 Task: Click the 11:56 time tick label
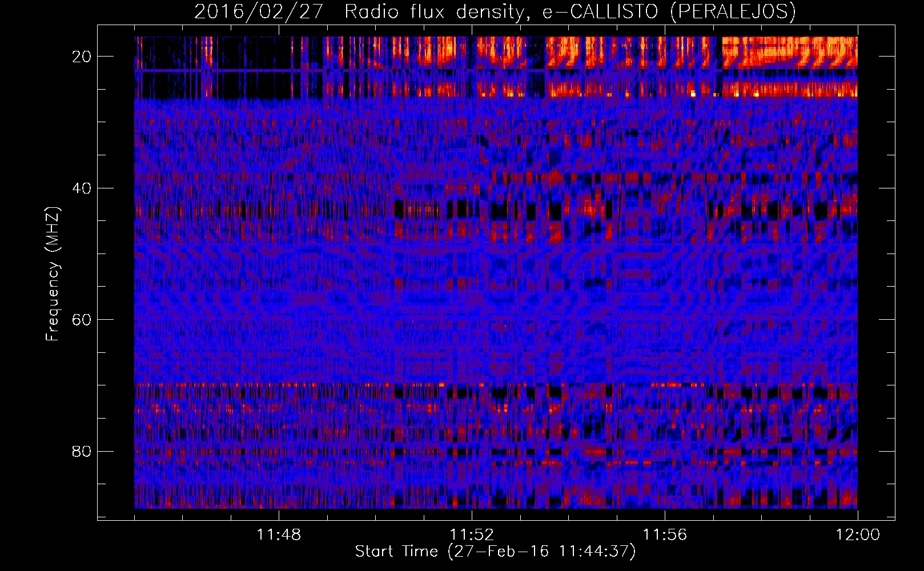(665, 535)
